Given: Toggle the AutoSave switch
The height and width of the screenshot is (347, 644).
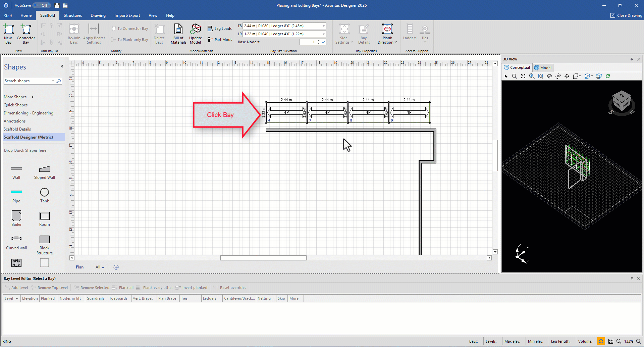Looking at the screenshot, I should (x=42, y=5).
